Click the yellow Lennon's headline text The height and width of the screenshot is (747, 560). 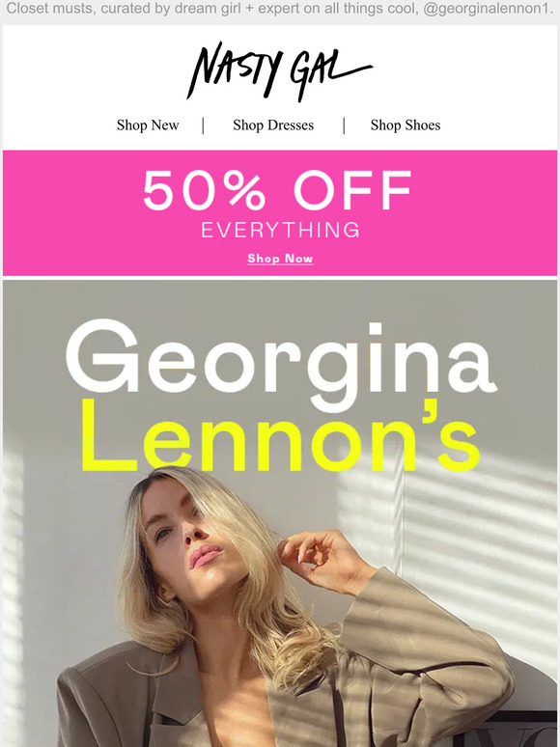coord(280,436)
